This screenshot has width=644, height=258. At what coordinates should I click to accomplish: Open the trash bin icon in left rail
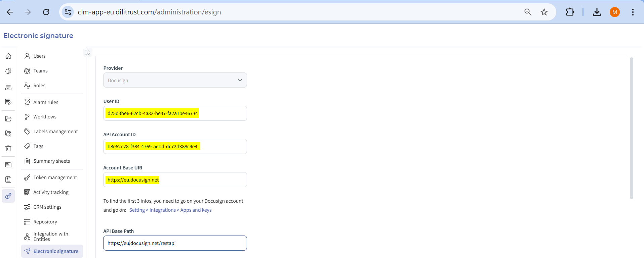[8, 148]
